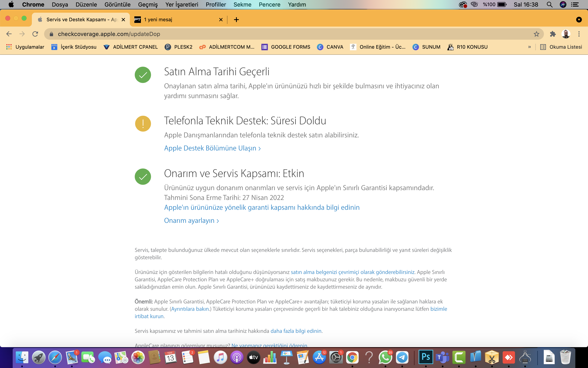Open the Düzenle menu
This screenshot has height=368, width=588.
click(86, 5)
